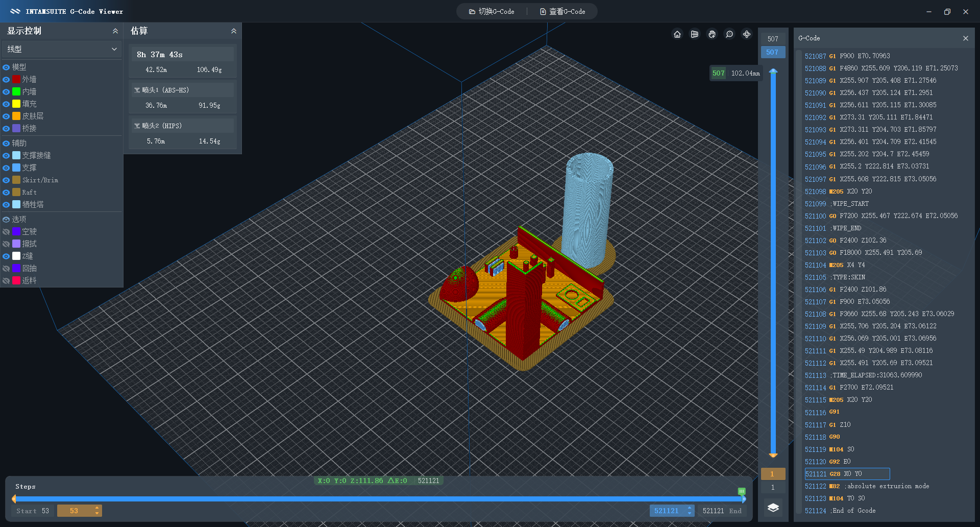Click the green 507 layer height label
980x527 pixels.
click(719, 73)
